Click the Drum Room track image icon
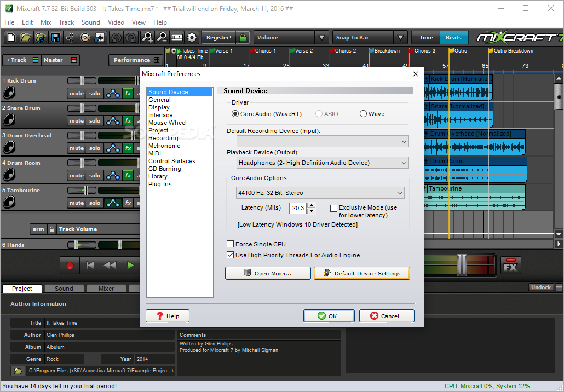564x392 pixels. [x=9, y=175]
